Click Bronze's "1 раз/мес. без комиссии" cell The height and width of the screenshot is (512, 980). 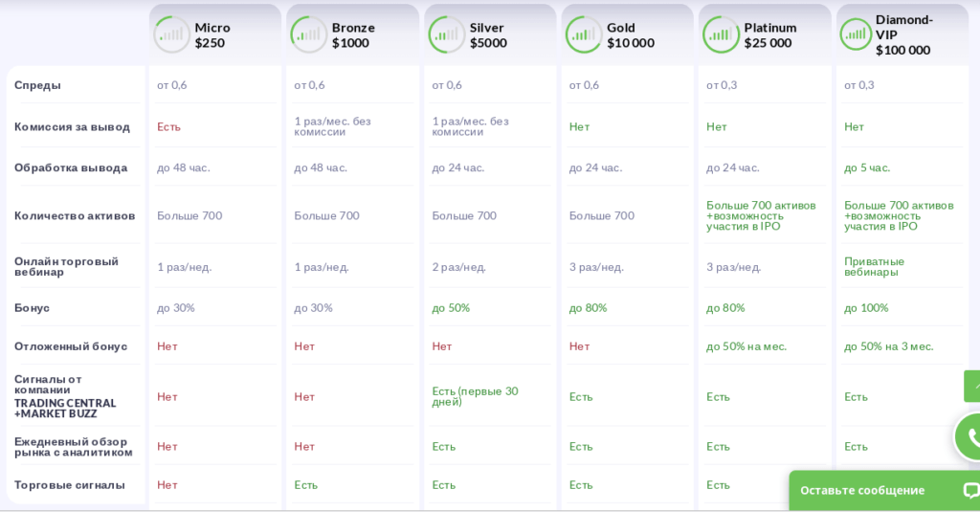coord(332,126)
